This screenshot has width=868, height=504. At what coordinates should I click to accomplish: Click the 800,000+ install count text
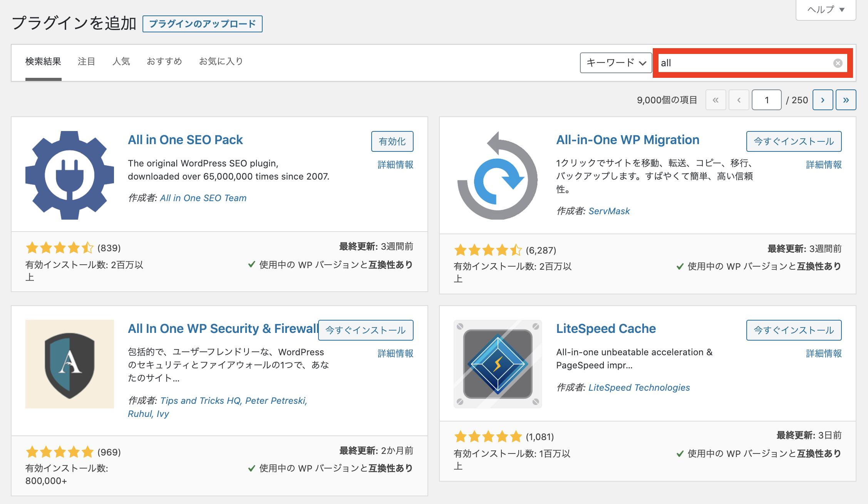[46, 481]
